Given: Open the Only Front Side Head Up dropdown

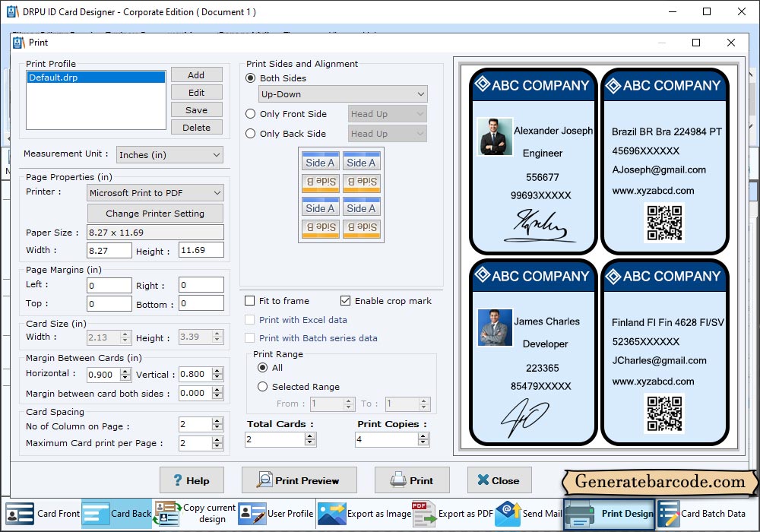Looking at the screenshot, I should (388, 114).
